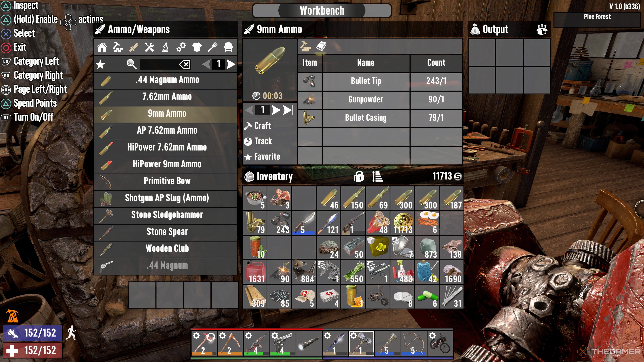
Task: Toggle the inventory lock icon
Action: (360, 176)
